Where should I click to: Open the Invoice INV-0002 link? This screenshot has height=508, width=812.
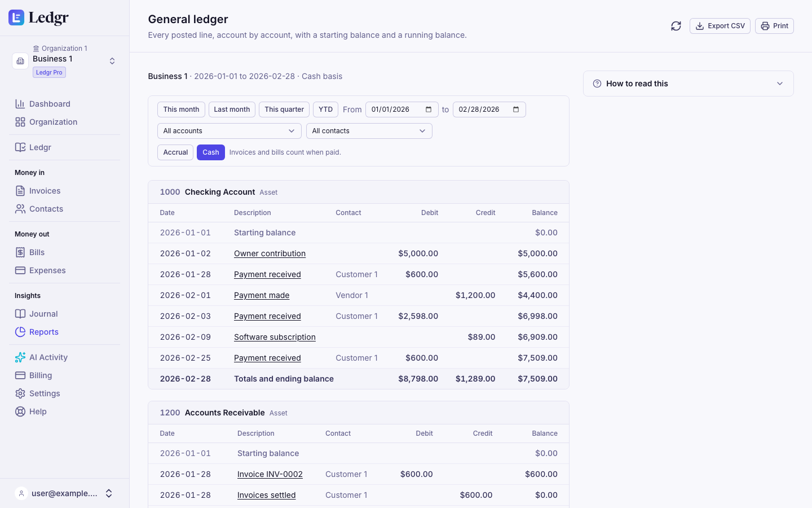tap(270, 474)
